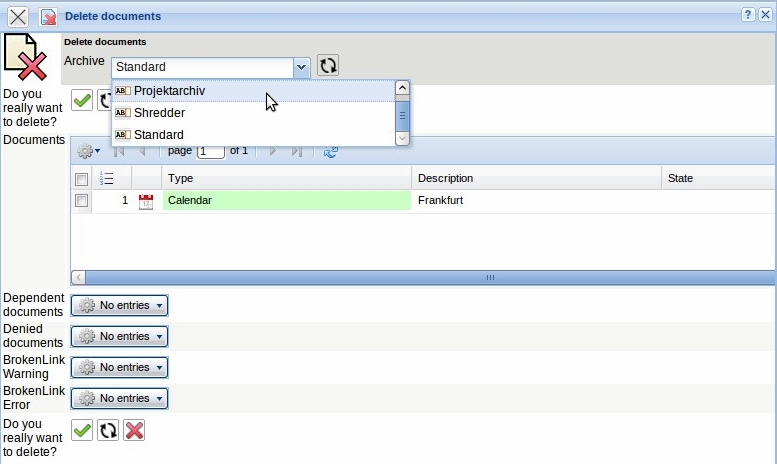Open the documents grid gear menu
The width and height of the screenshot is (777, 464).
[x=88, y=151]
